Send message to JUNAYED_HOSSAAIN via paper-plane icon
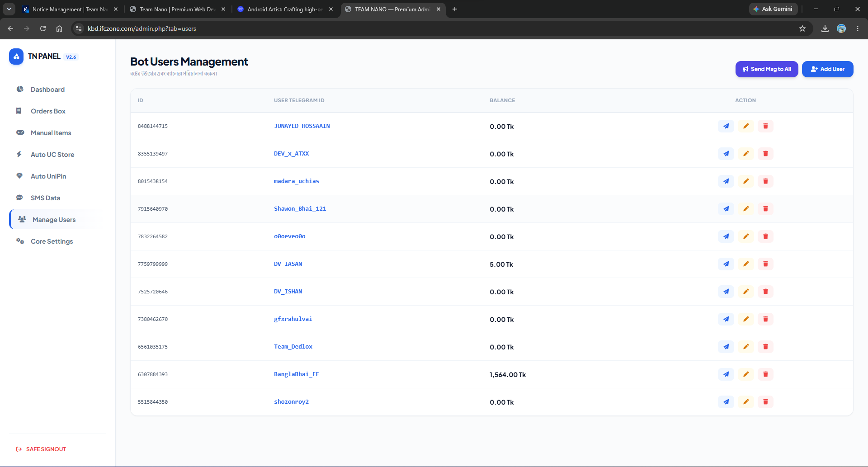The width and height of the screenshot is (868, 467). point(726,126)
